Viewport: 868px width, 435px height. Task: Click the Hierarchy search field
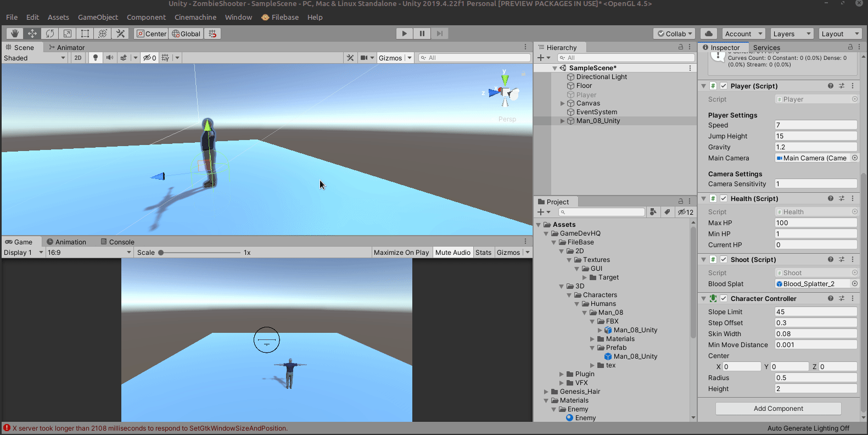[625, 58]
